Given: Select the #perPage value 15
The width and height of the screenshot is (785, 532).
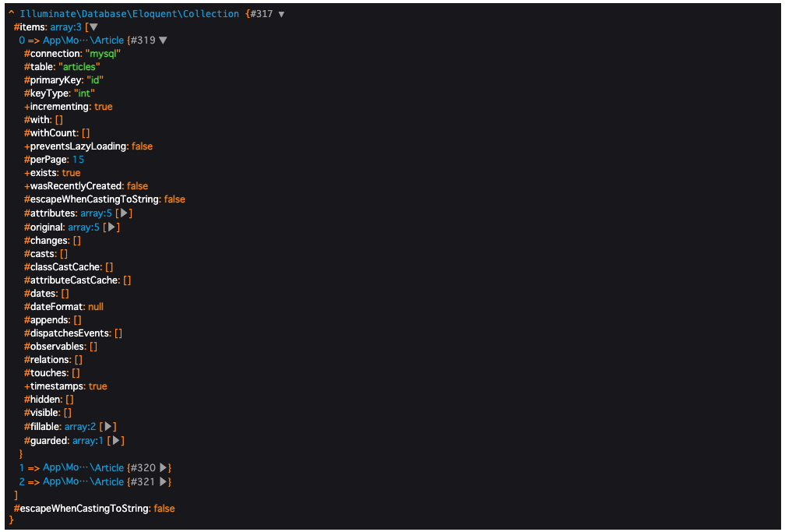Looking at the screenshot, I should (78, 160).
